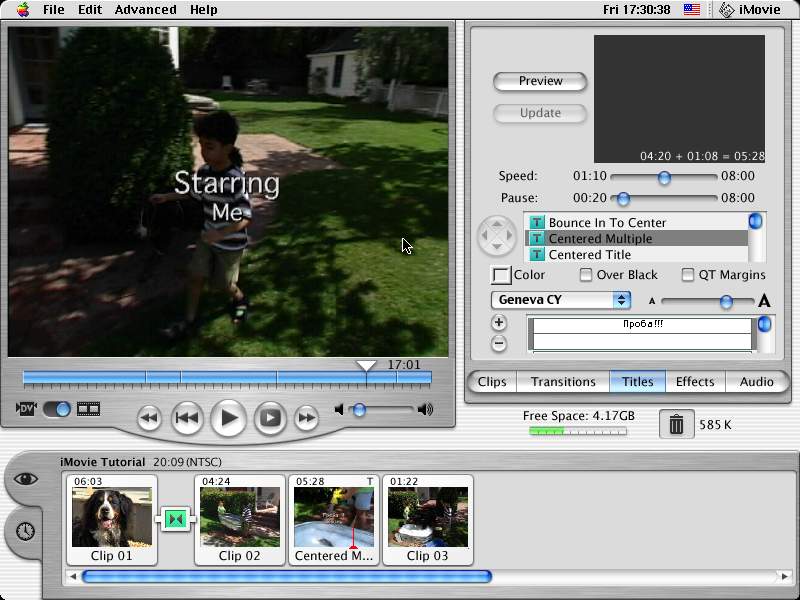800x600 pixels.
Task: Select the Clip 03 thumbnail
Action: (x=428, y=519)
